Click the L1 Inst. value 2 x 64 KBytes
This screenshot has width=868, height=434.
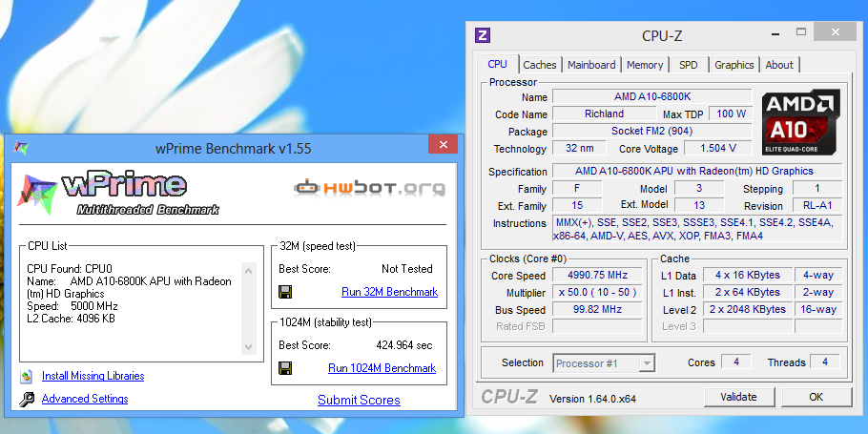(747, 292)
